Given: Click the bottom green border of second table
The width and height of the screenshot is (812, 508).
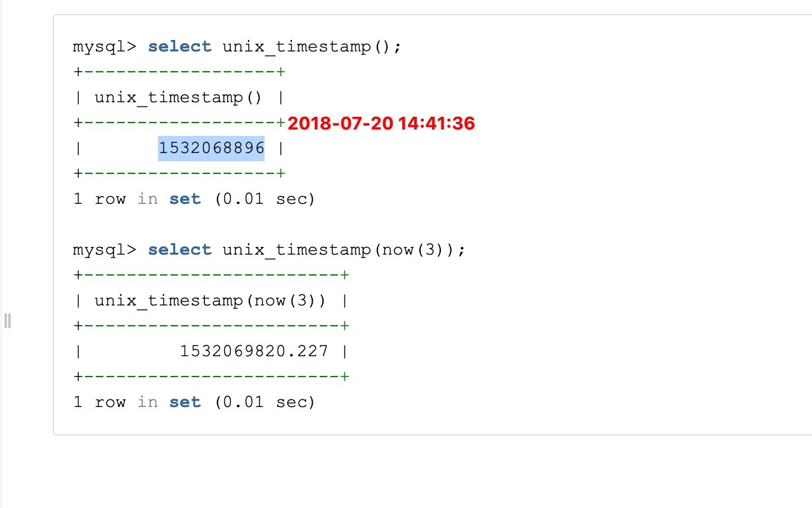Looking at the screenshot, I should [x=211, y=377].
